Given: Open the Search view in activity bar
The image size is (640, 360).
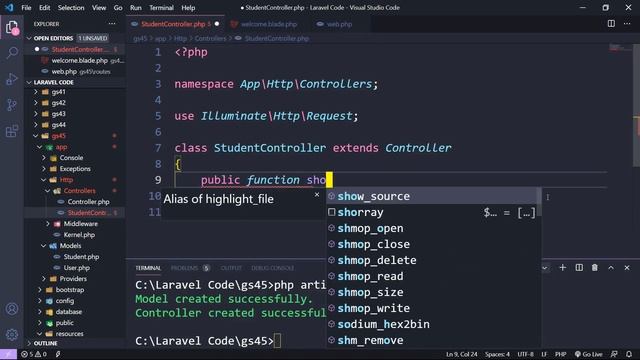Looking at the screenshot, I should click(12, 52).
